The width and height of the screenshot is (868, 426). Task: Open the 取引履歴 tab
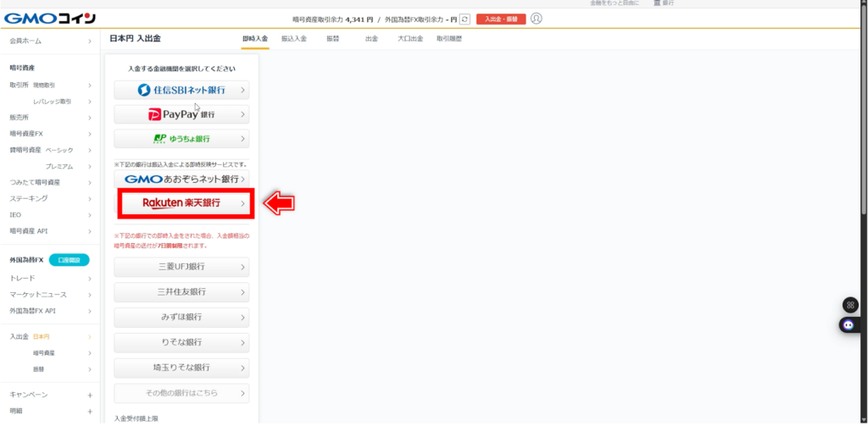tap(449, 39)
